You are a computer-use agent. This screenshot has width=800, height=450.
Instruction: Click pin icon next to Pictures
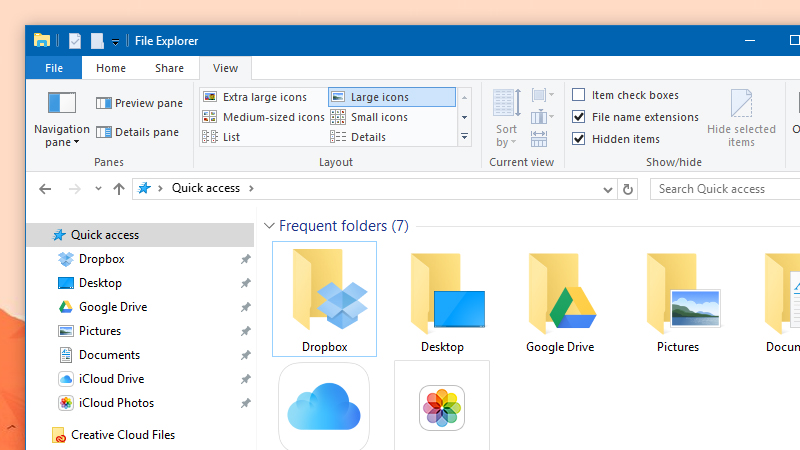point(245,331)
